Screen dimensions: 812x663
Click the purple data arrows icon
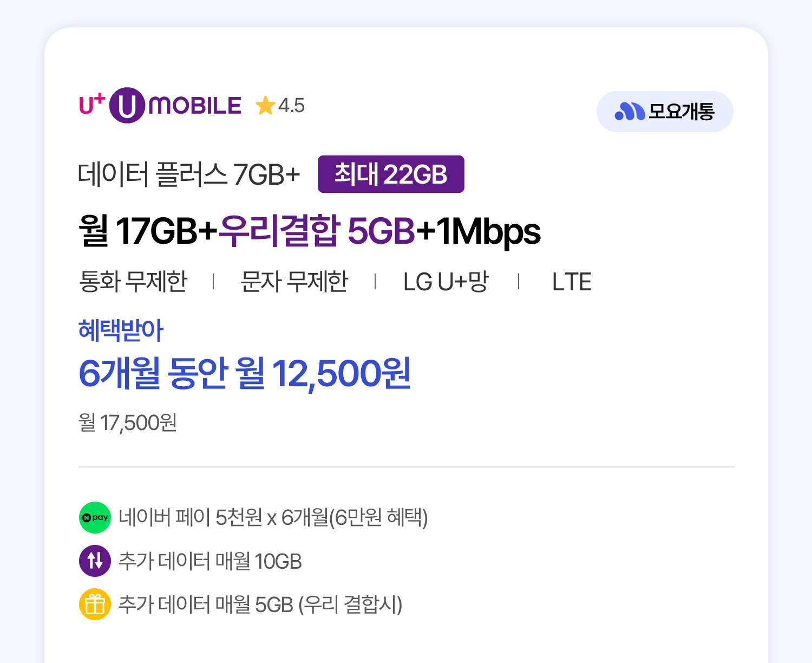(95, 561)
